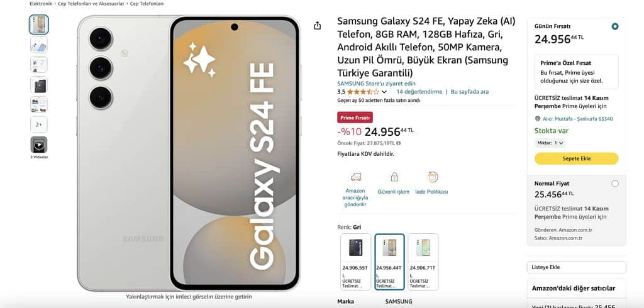
Task: Open the 2+ more images thumbnail
Action: 38,124
